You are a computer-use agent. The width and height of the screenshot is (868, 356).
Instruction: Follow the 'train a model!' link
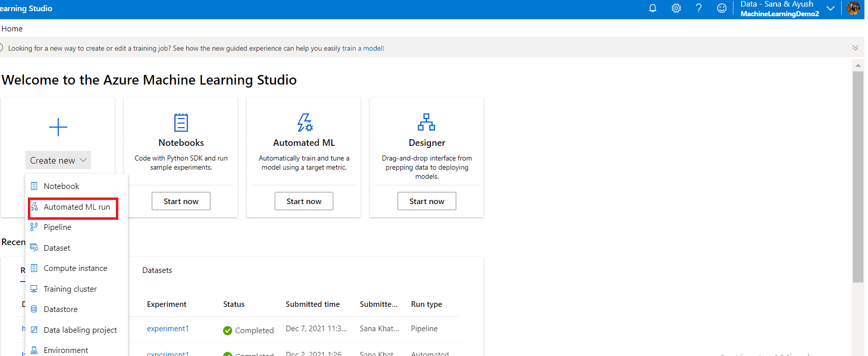[x=363, y=48]
